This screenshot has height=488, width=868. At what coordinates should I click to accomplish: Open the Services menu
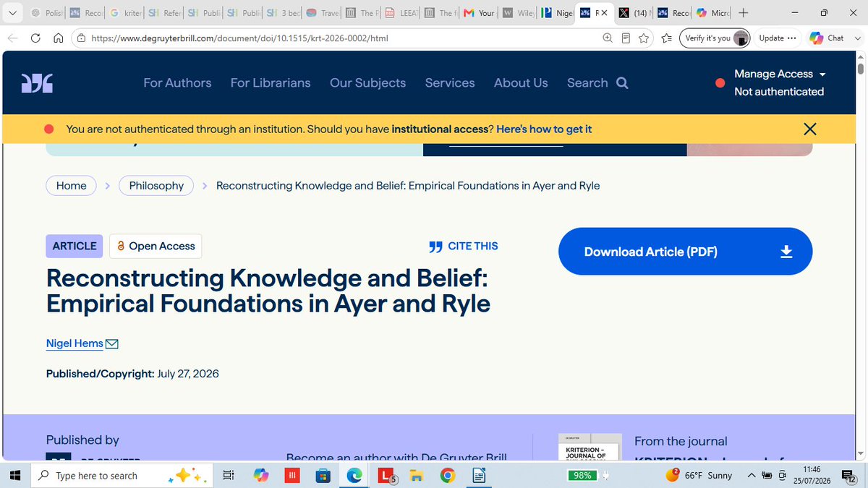coord(450,83)
